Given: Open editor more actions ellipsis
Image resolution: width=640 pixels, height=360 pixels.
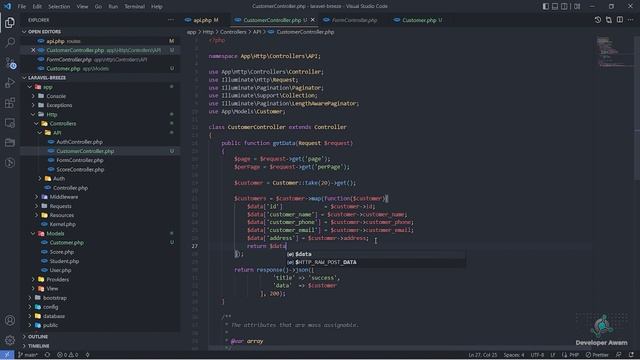Looking at the screenshot, I should point(631,20).
